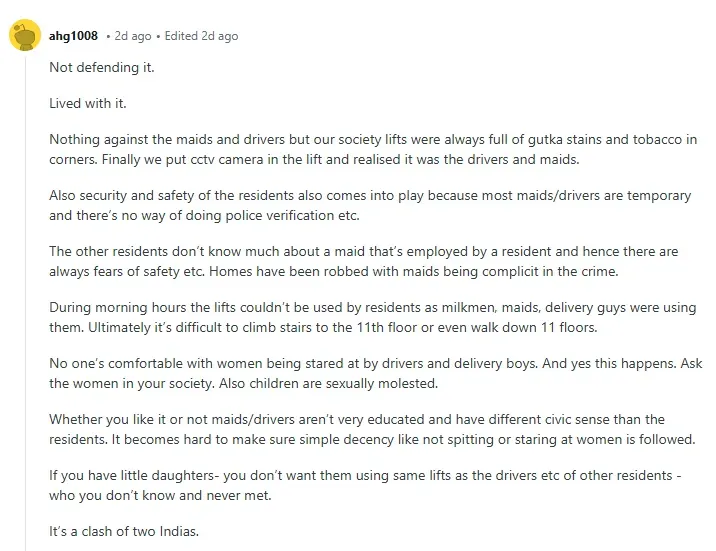The image size is (716, 551).
Task: Click the line mentioning cctv camera in the lift
Action: pos(314,160)
